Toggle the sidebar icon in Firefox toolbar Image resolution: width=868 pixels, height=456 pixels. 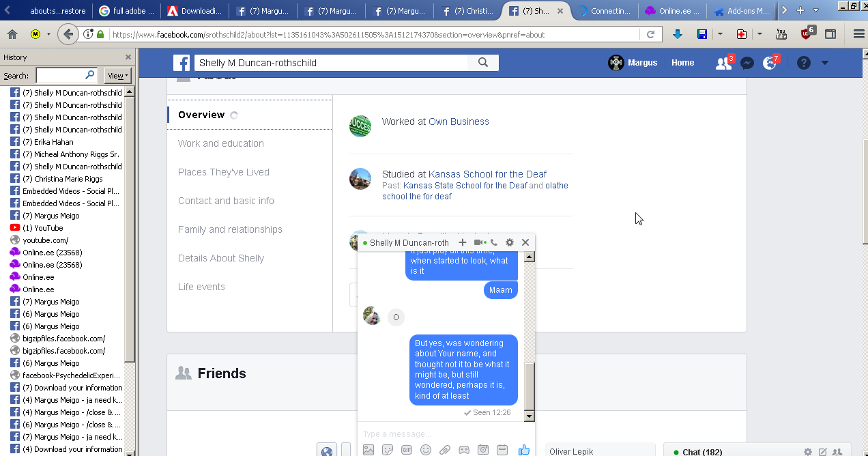click(830, 34)
